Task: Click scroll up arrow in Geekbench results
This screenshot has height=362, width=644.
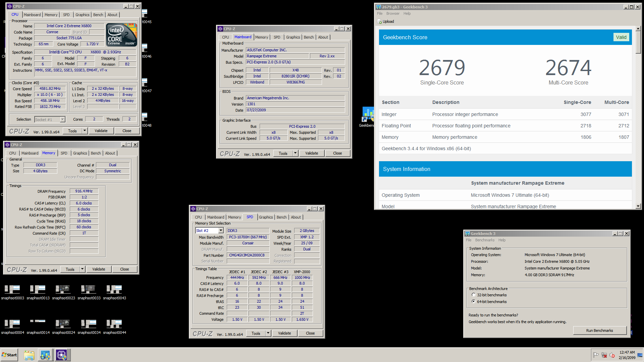Action: coord(638,28)
